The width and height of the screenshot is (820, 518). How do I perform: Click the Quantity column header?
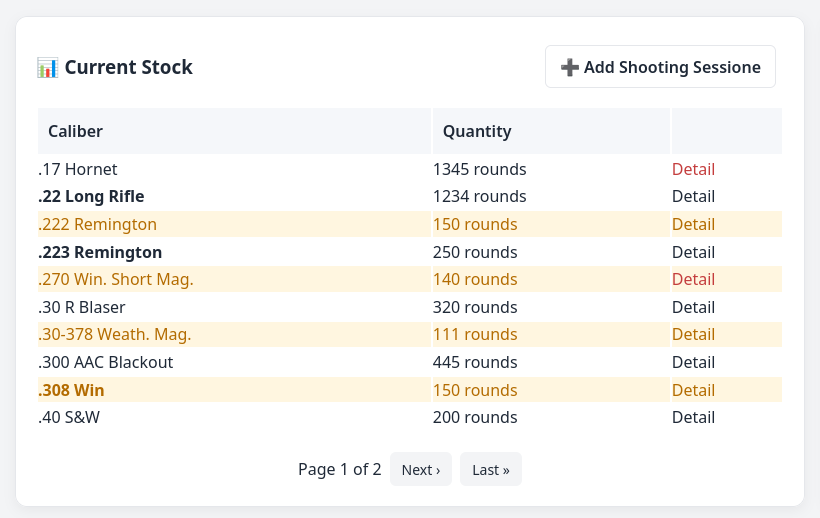pyautogui.click(x=477, y=131)
